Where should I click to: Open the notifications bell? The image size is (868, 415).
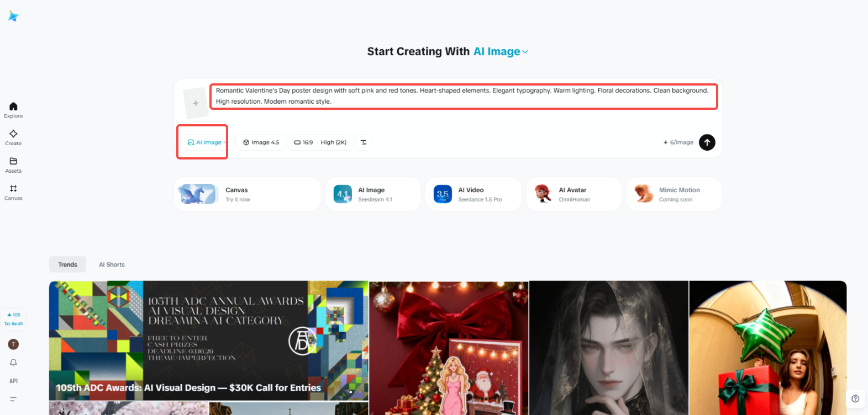[x=13, y=363]
